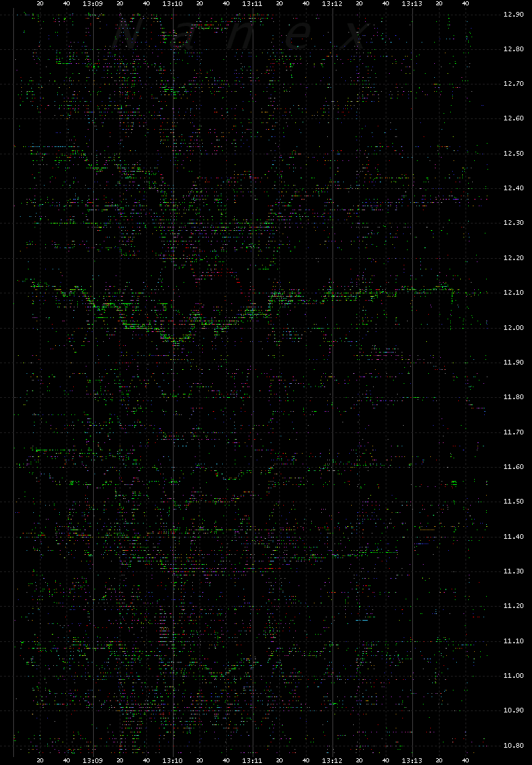Select 13:10 on the top time axis
The height and width of the screenshot is (765, 532).
pyautogui.click(x=173, y=3)
